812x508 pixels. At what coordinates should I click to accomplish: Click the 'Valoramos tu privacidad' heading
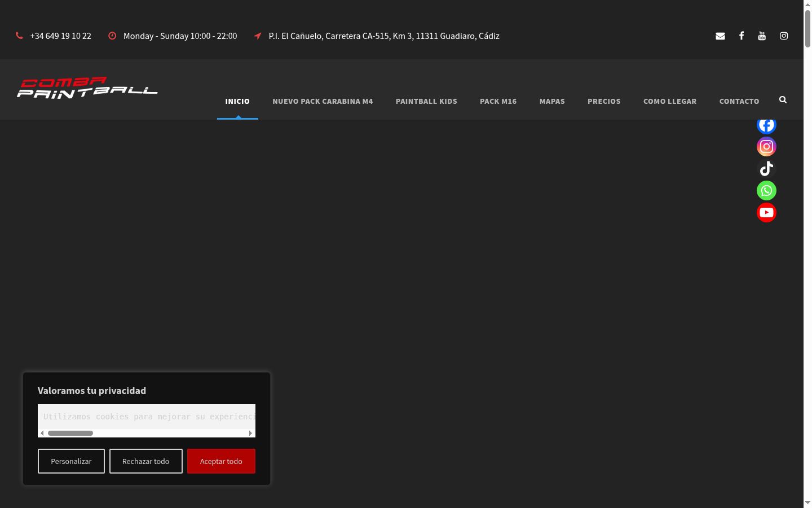92,391
